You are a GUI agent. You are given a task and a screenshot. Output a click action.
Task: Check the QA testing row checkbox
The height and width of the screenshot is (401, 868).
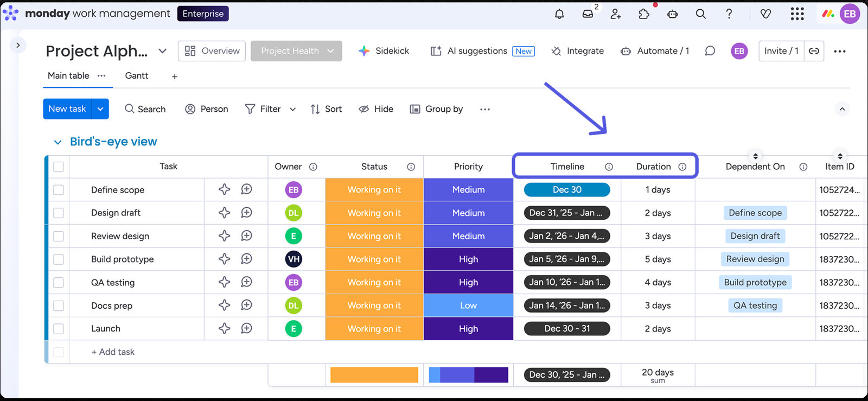click(59, 283)
